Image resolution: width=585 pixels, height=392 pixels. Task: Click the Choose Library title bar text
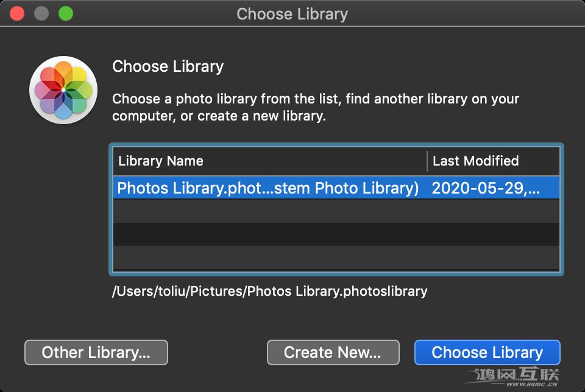292,13
